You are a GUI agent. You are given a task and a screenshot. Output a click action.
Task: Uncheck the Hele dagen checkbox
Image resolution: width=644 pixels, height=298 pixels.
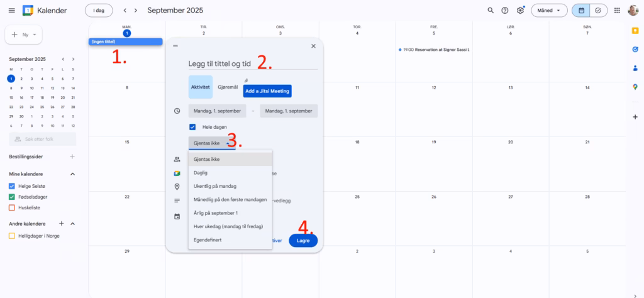pos(192,127)
